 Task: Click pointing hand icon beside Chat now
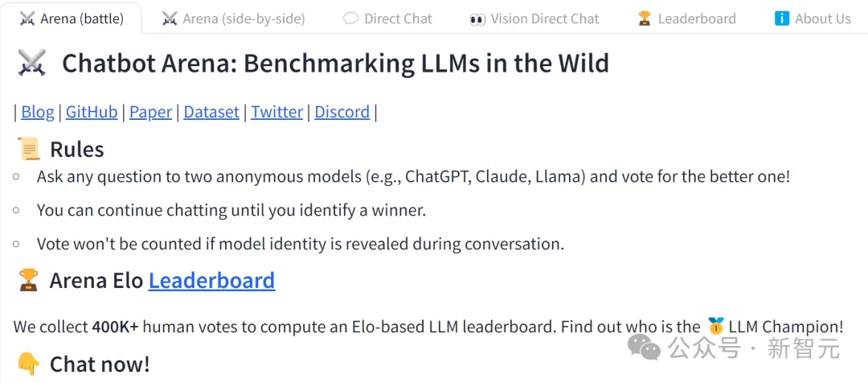coord(29,364)
